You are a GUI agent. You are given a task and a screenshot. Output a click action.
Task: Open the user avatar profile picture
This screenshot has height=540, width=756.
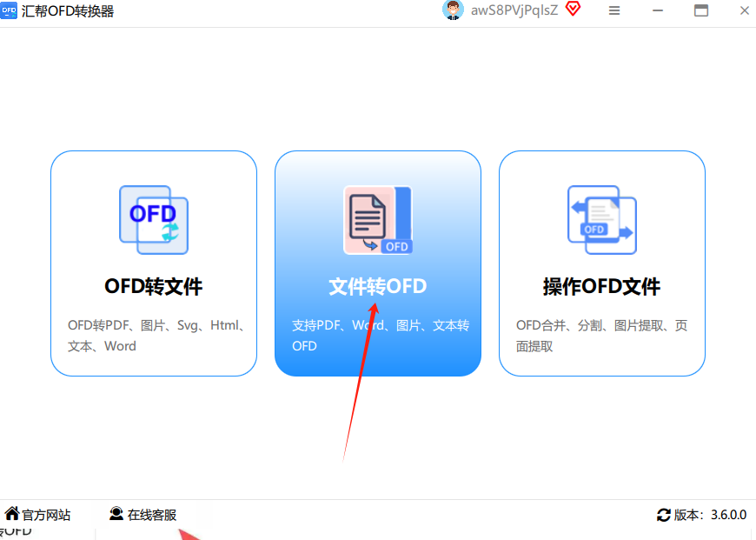click(x=453, y=10)
